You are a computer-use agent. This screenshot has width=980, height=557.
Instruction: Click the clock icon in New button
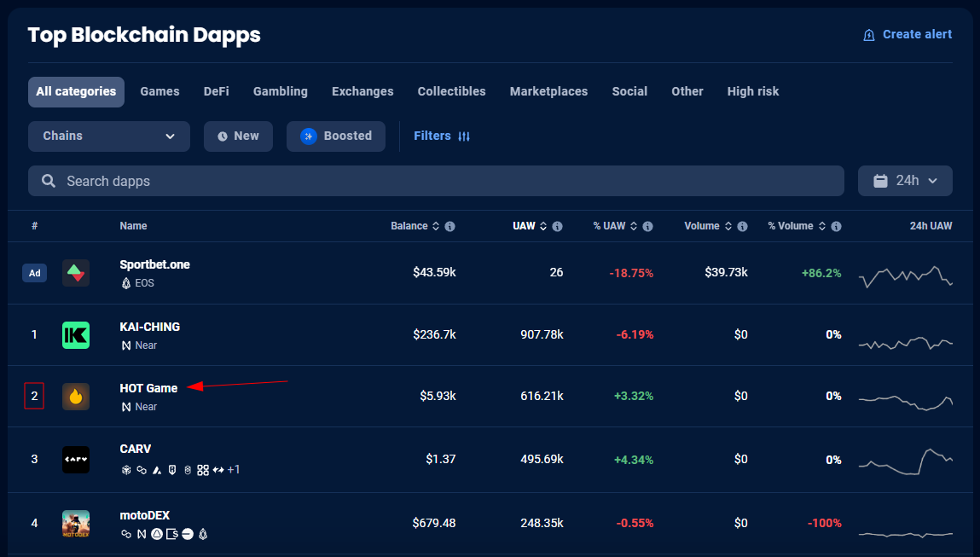223,136
